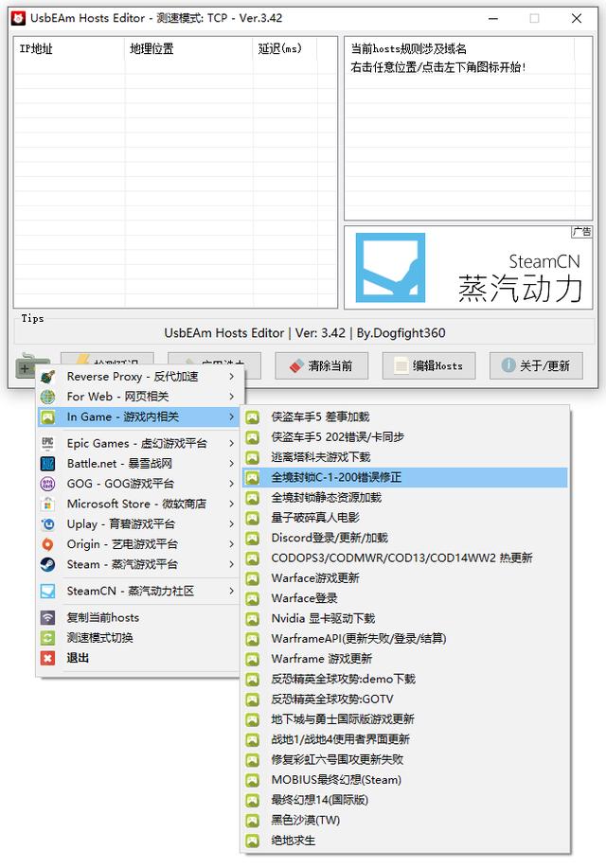Open SteamCN - 蒸汽动力社区 menu item

pyautogui.click(x=138, y=592)
